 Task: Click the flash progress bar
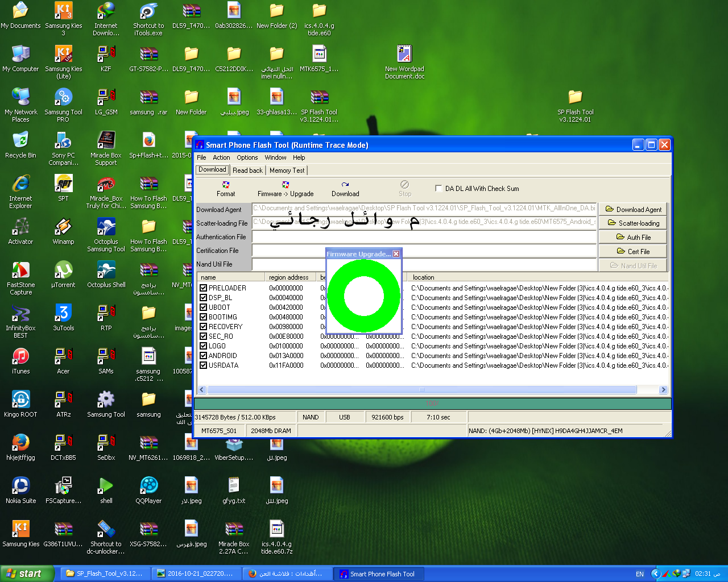432,404
